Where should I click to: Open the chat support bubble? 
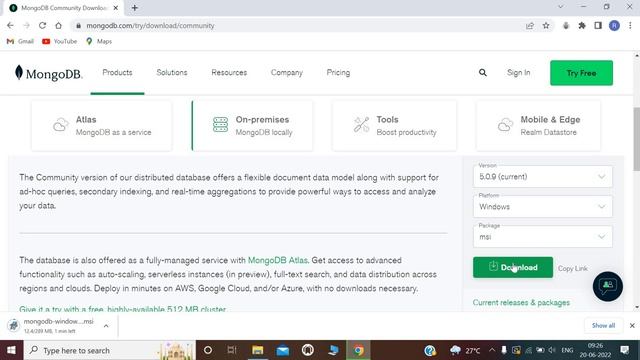607,286
